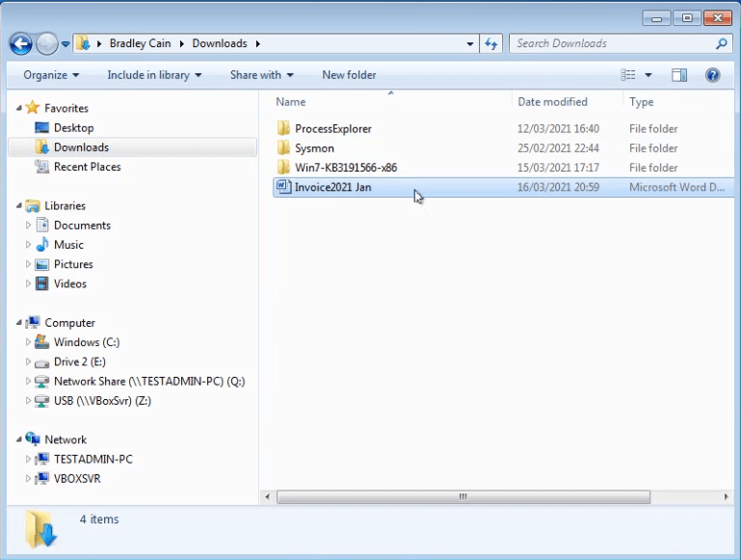This screenshot has width=741, height=560.
Task: Toggle the preview pane icon
Action: pyautogui.click(x=679, y=75)
